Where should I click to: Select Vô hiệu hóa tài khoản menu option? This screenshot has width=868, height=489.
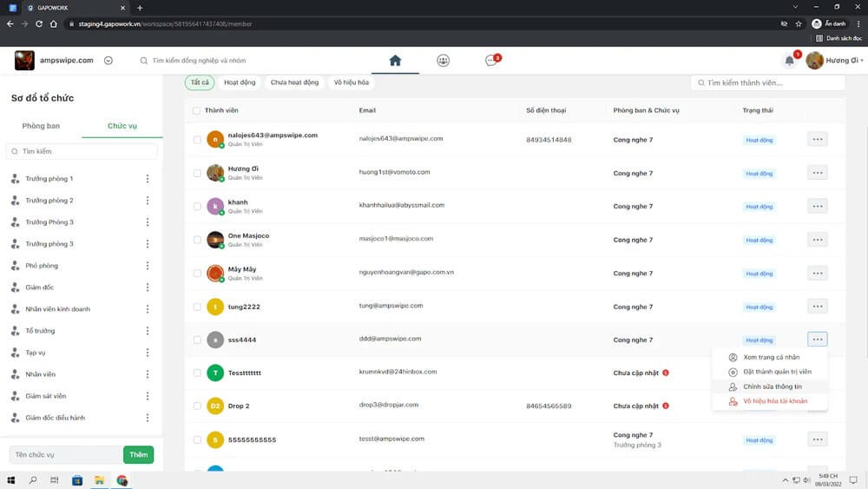tap(774, 401)
